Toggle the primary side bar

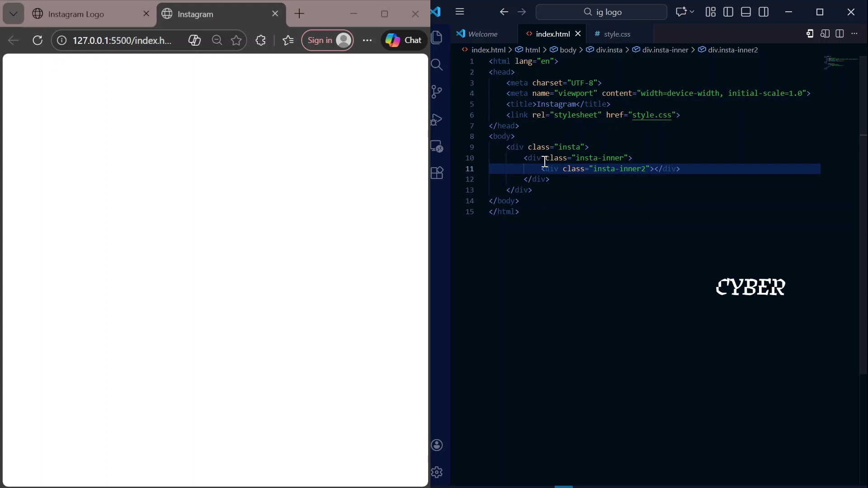coord(728,12)
